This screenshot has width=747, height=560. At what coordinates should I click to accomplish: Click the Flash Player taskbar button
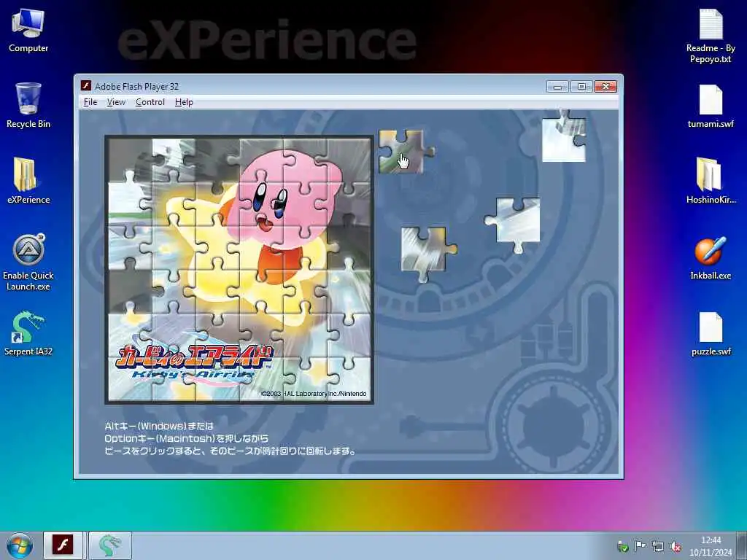63,545
